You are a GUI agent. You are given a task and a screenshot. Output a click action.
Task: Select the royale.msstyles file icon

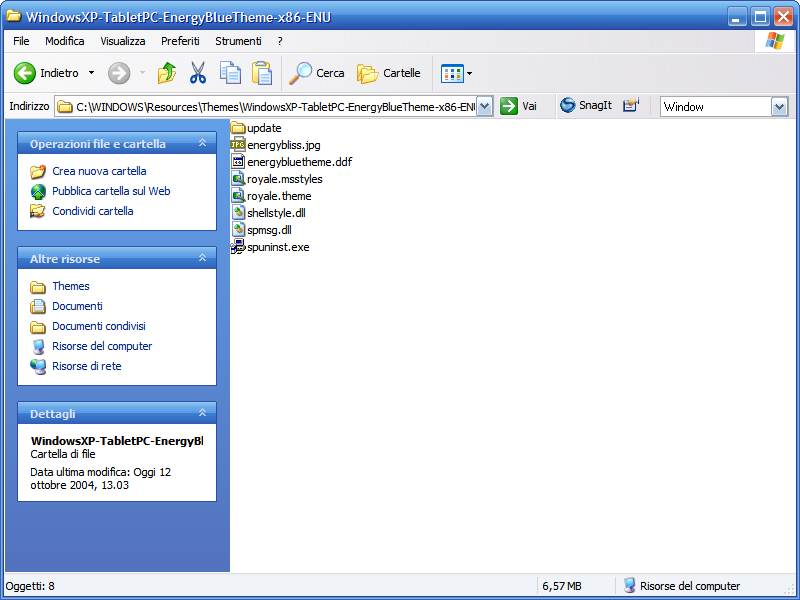click(x=238, y=179)
